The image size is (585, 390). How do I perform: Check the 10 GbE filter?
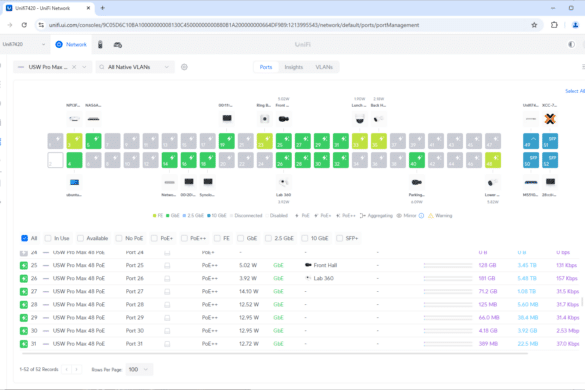coord(305,238)
